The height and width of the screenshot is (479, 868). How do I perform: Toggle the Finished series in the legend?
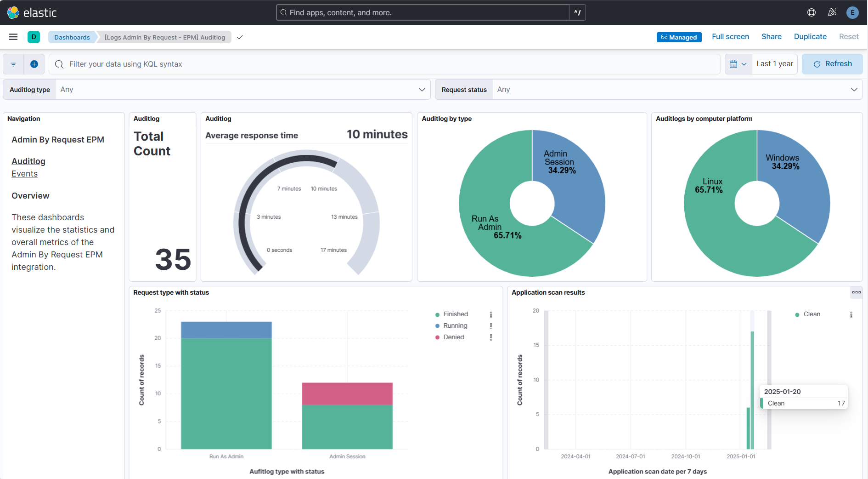point(456,314)
